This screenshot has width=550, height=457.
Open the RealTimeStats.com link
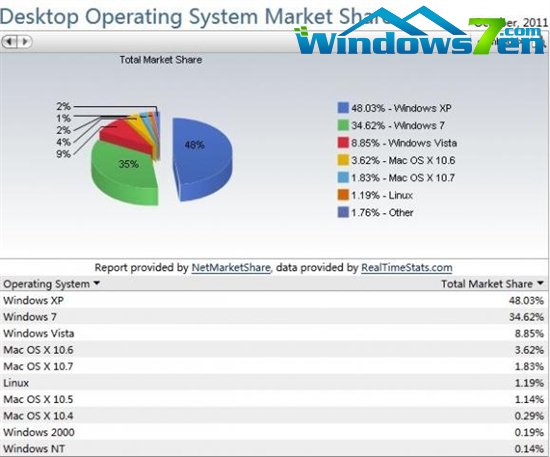407,268
